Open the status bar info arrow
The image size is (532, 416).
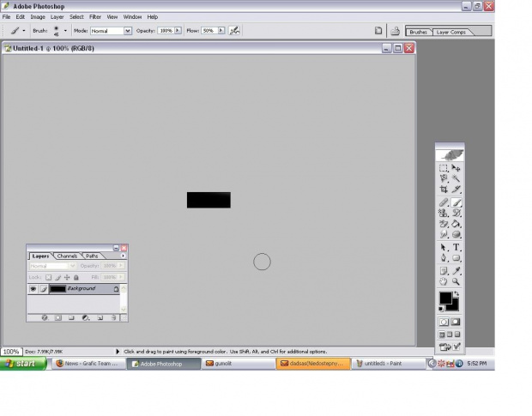coord(118,352)
